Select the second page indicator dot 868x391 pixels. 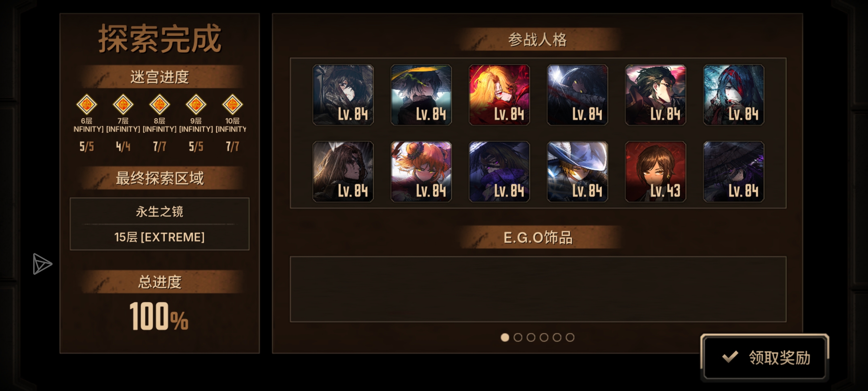tap(518, 337)
